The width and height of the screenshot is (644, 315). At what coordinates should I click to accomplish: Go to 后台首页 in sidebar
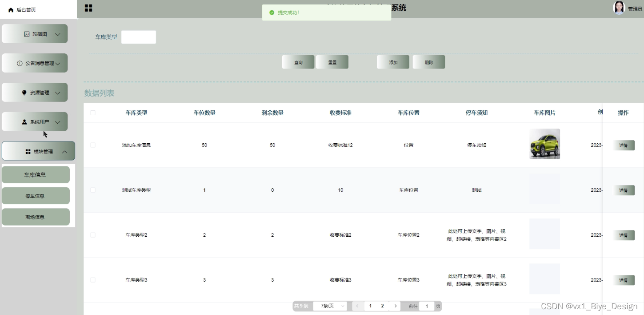pos(26,10)
